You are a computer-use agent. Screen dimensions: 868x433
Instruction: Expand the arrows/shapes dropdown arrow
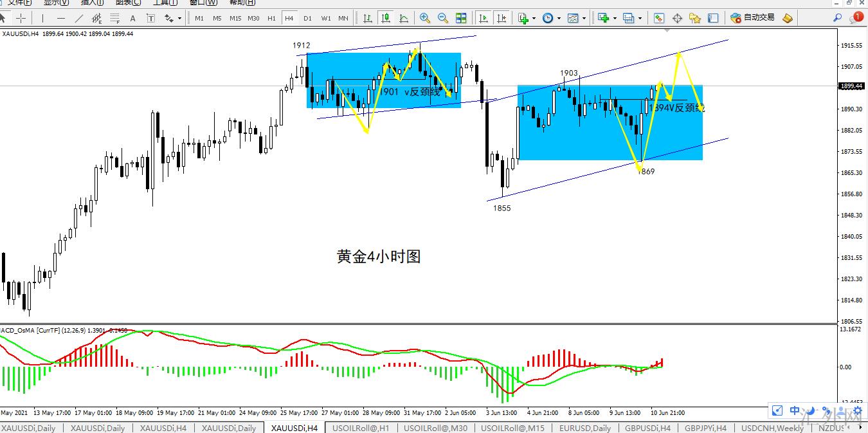(179, 18)
